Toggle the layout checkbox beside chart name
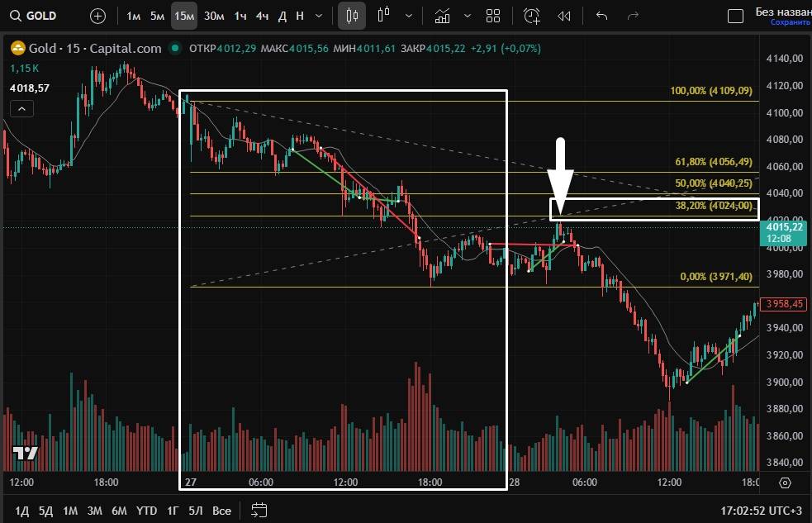The height and width of the screenshot is (523, 812). point(734,16)
